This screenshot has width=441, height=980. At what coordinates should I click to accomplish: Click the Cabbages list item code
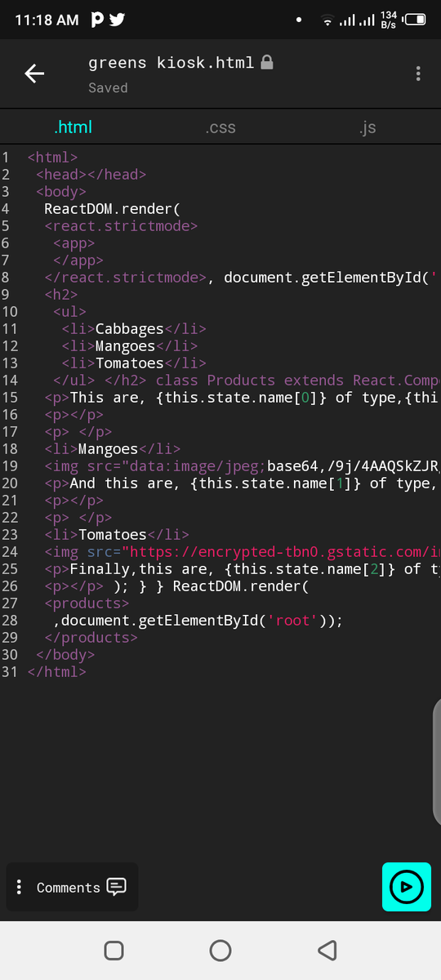pos(134,328)
